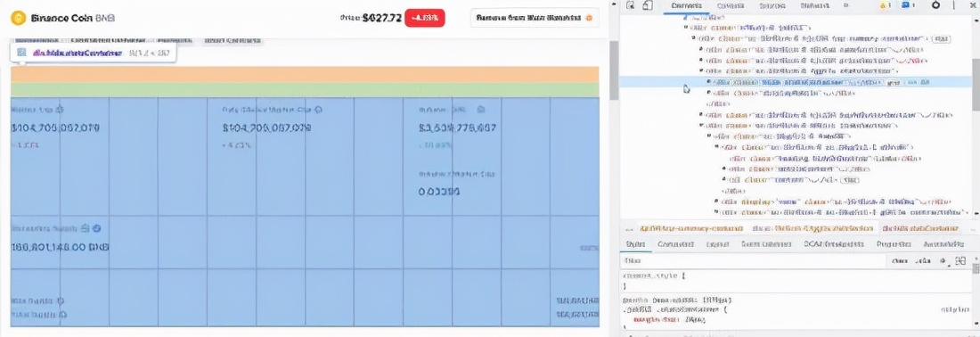Expand the highlighted DOM node arrow
This screenshot has width=980, height=337.
point(709,82)
